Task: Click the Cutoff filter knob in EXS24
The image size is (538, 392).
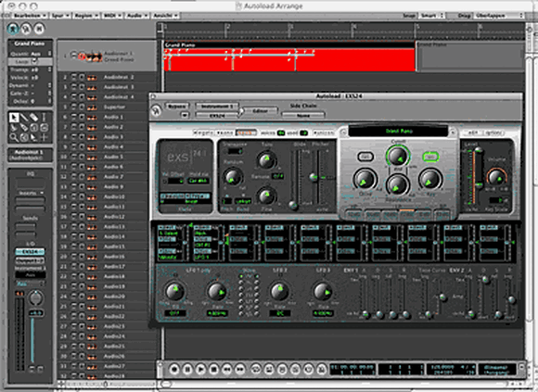Action: (398, 157)
